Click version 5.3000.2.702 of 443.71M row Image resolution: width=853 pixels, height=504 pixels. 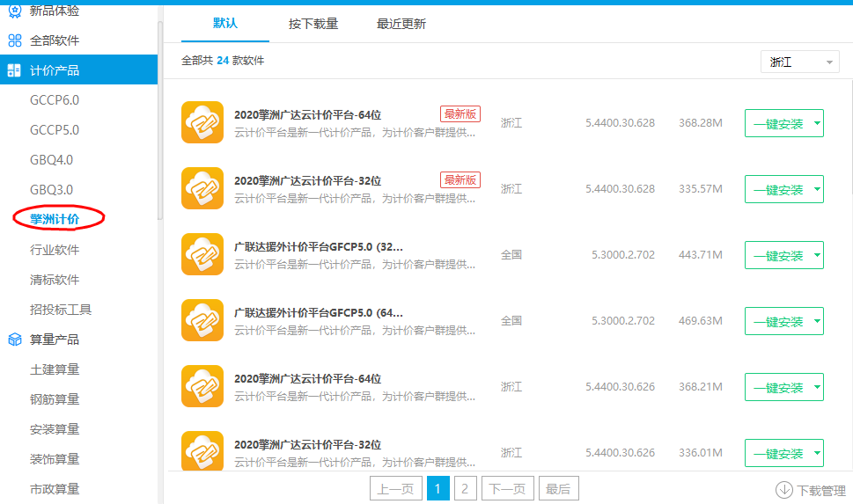point(623,254)
